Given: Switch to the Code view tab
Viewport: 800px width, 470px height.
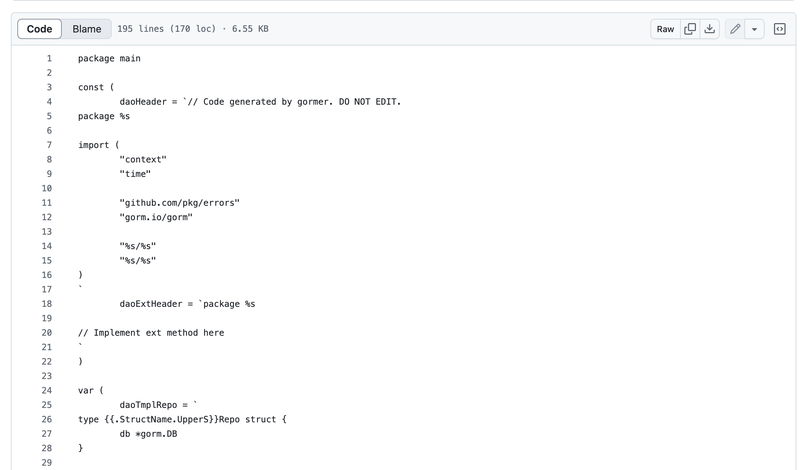Looking at the screenshot, I should (39, 29).
